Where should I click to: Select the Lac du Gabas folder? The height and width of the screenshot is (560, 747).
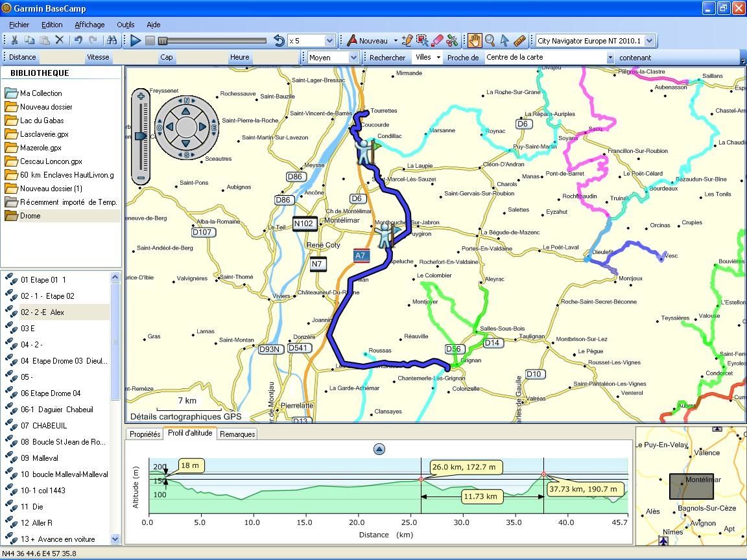pos(42,121)
